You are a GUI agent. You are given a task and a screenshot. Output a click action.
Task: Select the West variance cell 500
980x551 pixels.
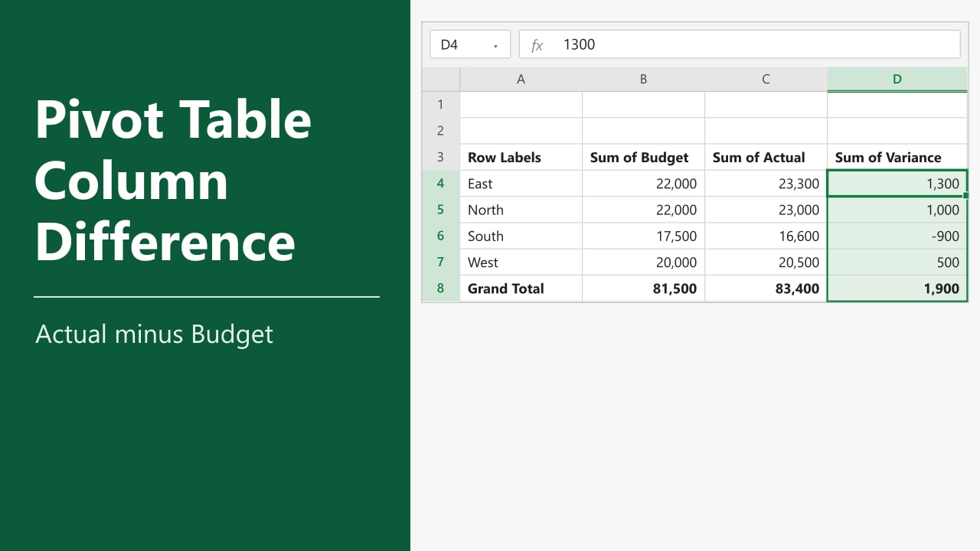click(x=897, y=262)
